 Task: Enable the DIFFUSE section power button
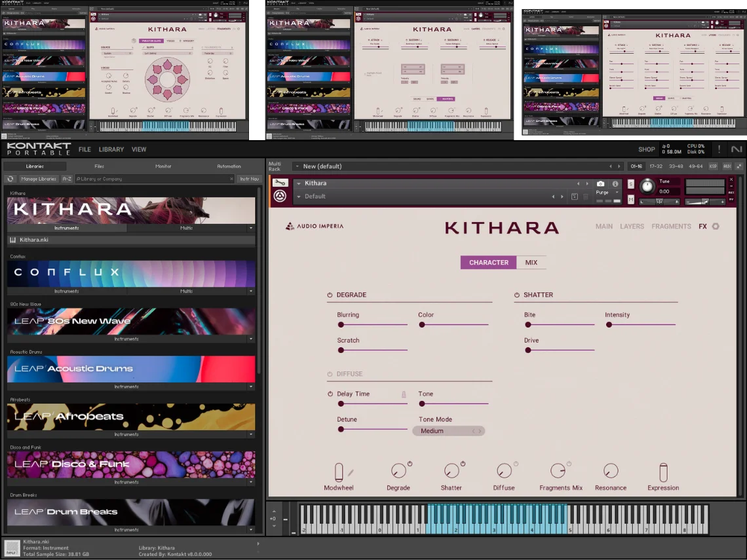click(330, 374)
